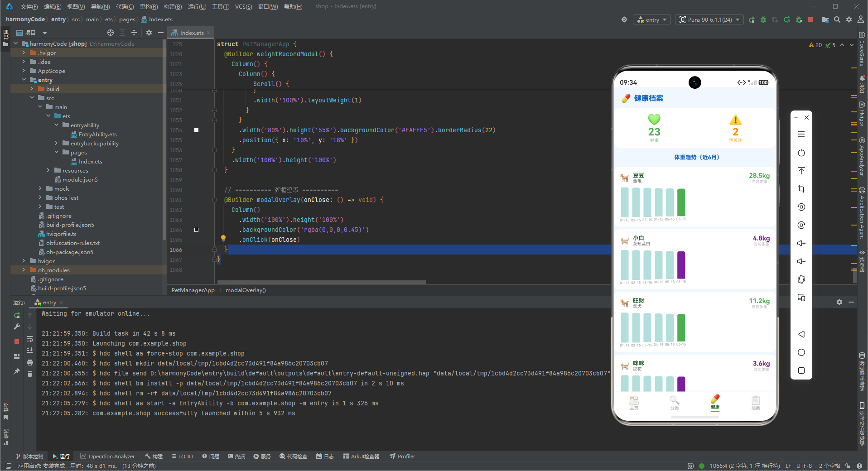
Task: Open the VCS(S) menu
Action: tap(243, 6)
